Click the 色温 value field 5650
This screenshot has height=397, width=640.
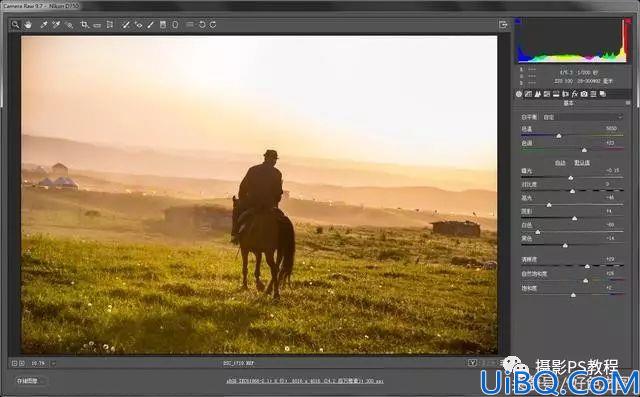(611, 129)
